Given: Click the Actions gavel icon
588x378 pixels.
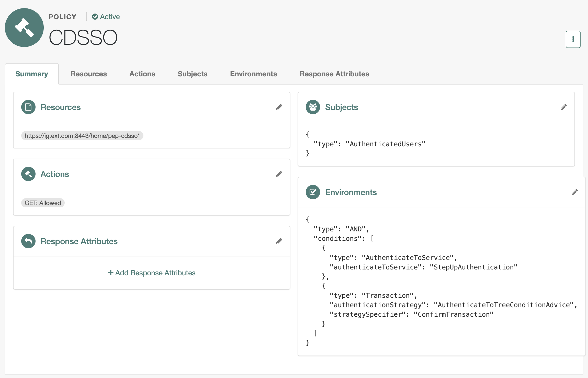Looking at the screenshot, I should [x=28, y=174].
